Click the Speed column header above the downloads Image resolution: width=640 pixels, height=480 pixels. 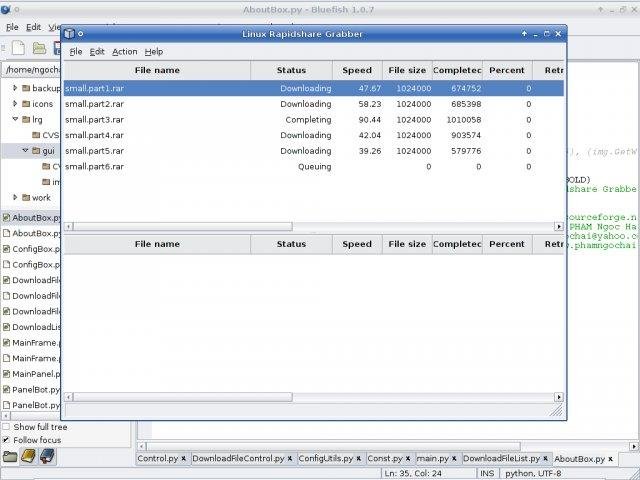tap(357, 70)
